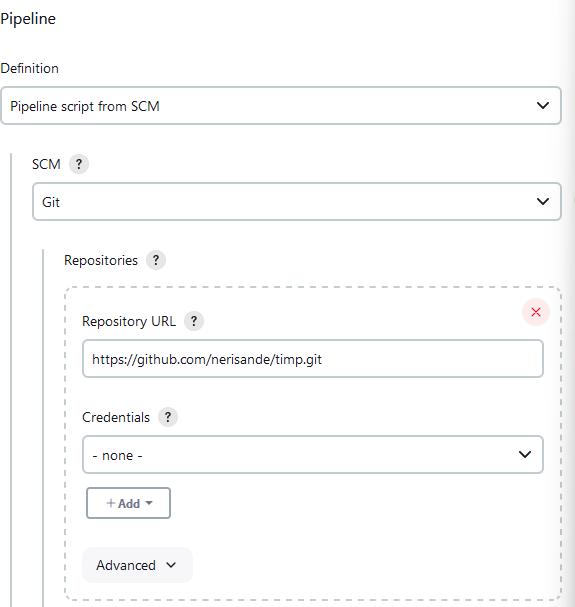This screenshot has width=575, height=607.
Task: Open the SCM dropdown showing Git
Action: click(x=297, y=202)
